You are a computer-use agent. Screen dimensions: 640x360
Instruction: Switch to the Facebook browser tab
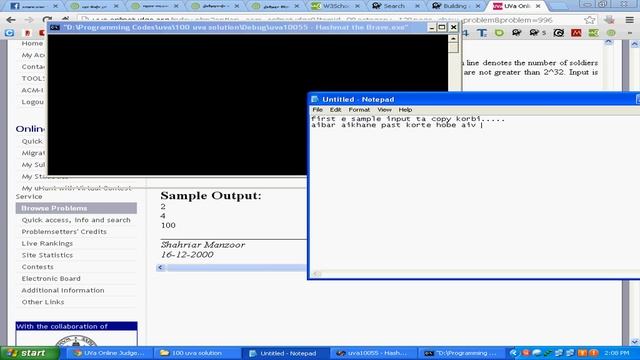tap(33, 6)
